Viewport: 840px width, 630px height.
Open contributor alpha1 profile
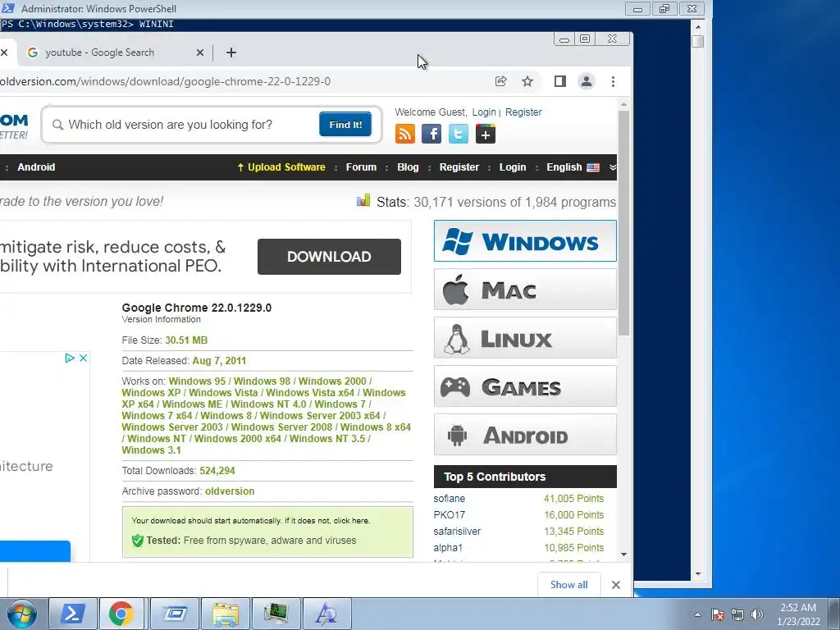point(448,548)
